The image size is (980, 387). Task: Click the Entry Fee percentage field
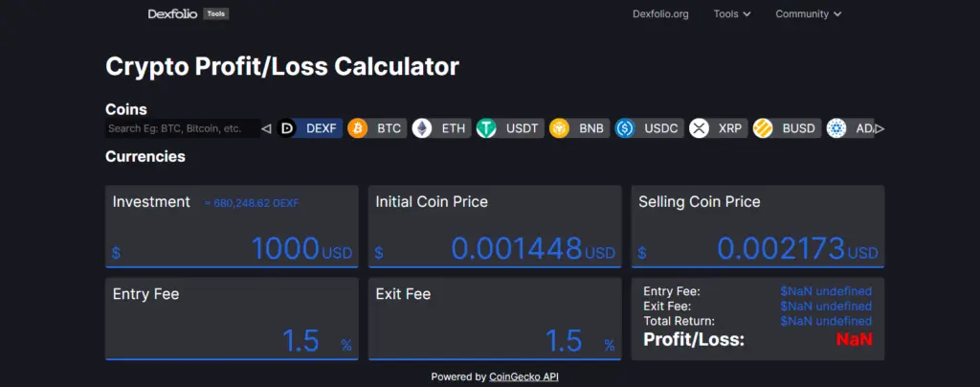coord(230,341)
